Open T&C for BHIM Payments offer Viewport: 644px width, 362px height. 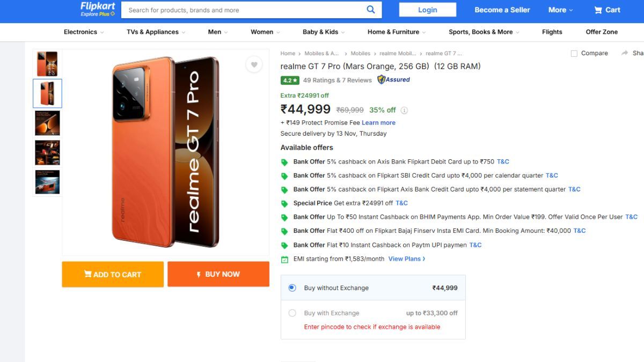click(632, 217)
